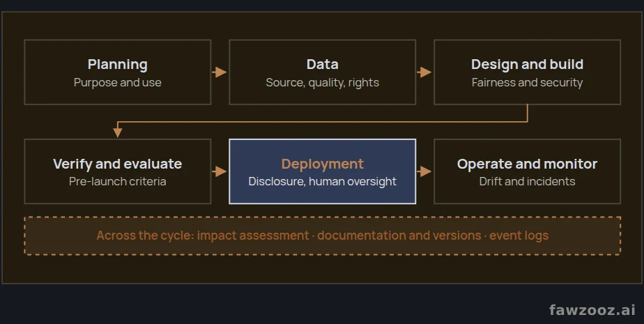Select the "Operate and monitor" stage title
Screen dimensions: 644x324
[528, 164]
